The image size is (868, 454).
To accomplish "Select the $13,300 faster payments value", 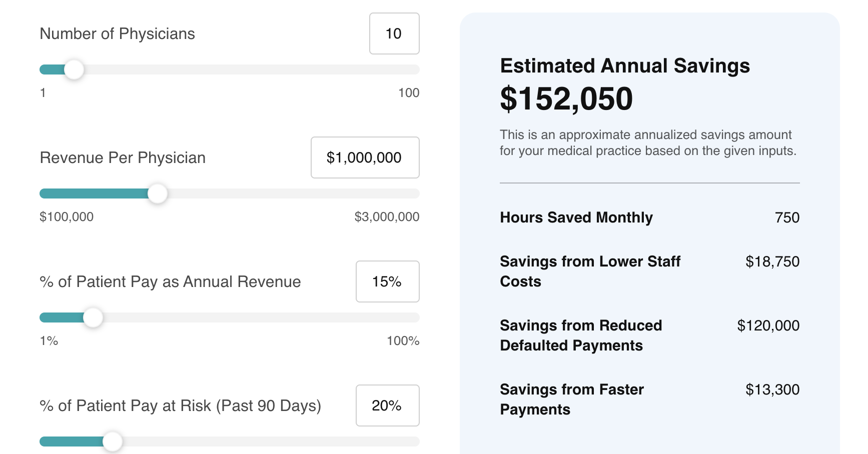I will tap(773, 389).
